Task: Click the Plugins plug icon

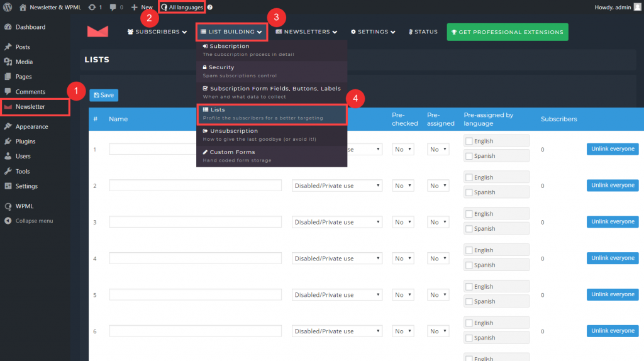Action: point(8,141)
